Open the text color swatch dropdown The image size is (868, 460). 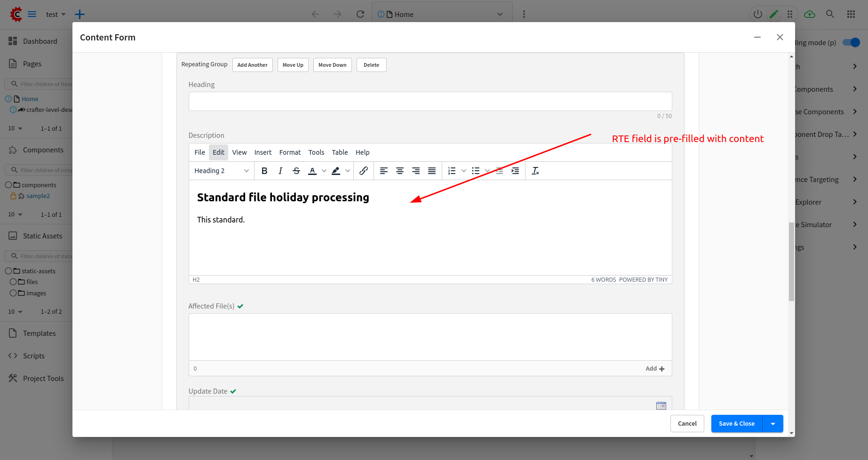324,170
